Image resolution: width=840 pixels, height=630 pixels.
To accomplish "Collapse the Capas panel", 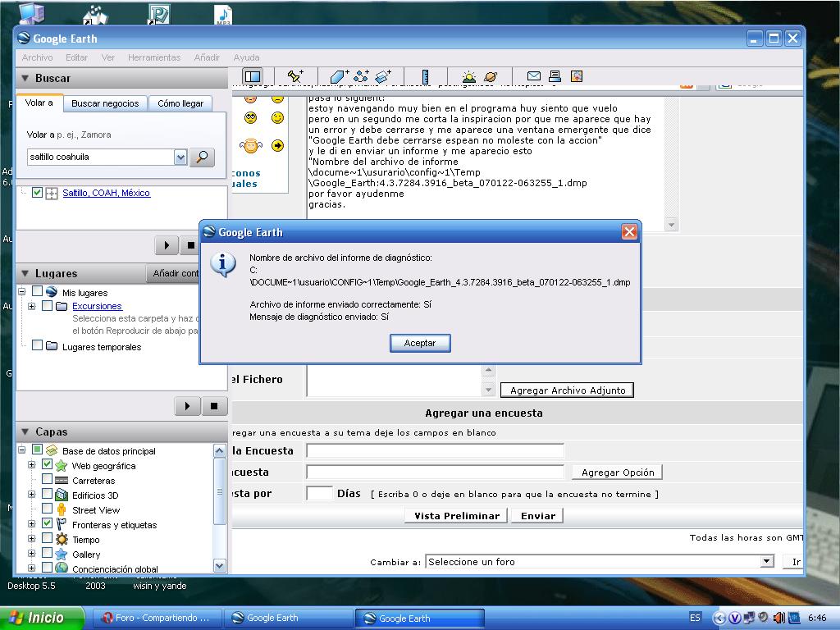I will point(25,431).
